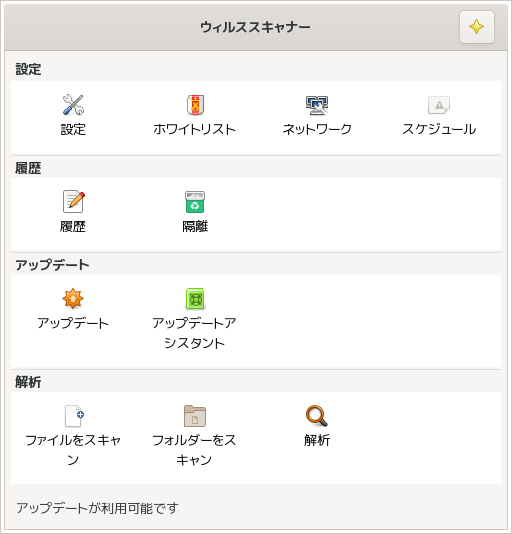Click the 設定 section heading

28,69
